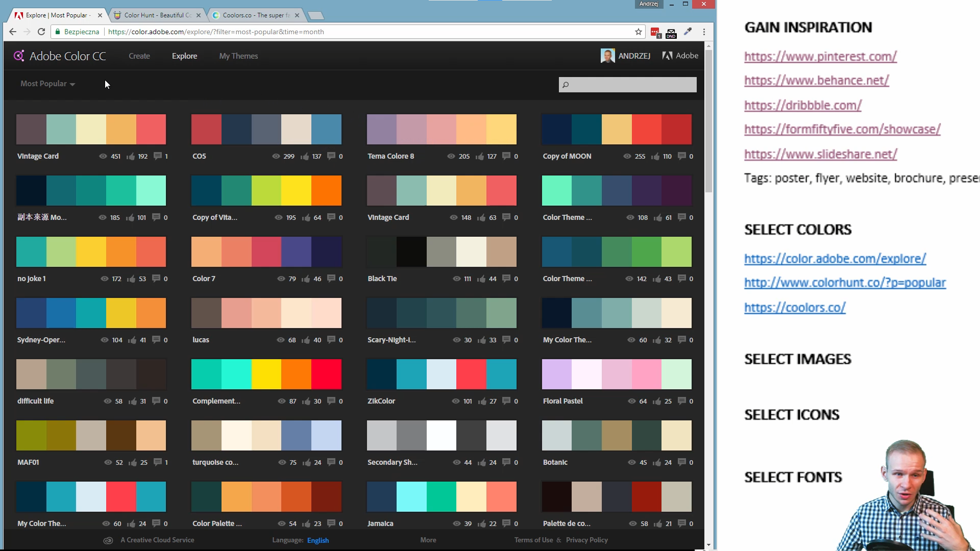
Task: Open color.adobe.com/explore link in document
Action: 835,259
